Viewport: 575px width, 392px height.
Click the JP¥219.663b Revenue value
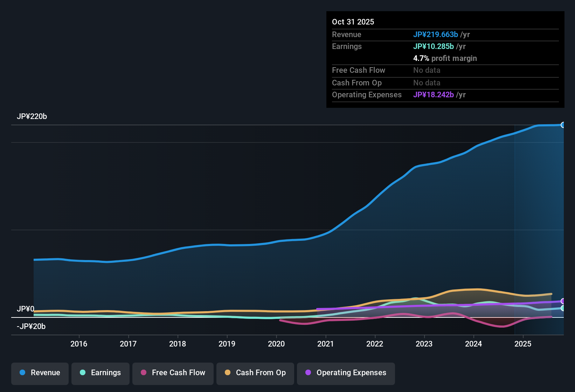[436, 34]
